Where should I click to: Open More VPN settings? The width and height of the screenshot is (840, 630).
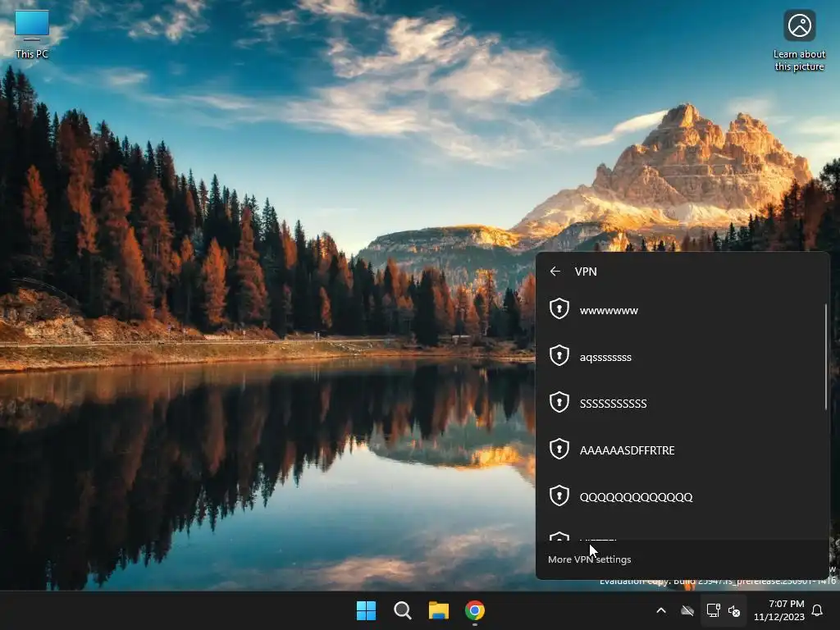589,559
